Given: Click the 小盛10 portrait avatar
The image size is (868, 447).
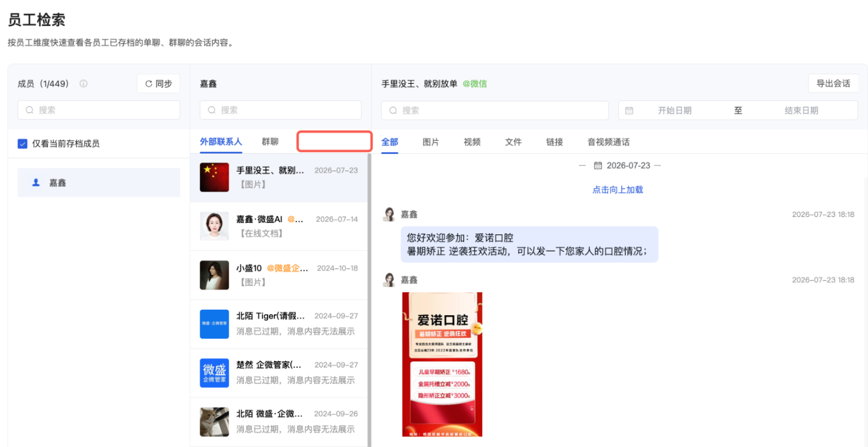Looking at the screenshot, I should tap(214, 275).
